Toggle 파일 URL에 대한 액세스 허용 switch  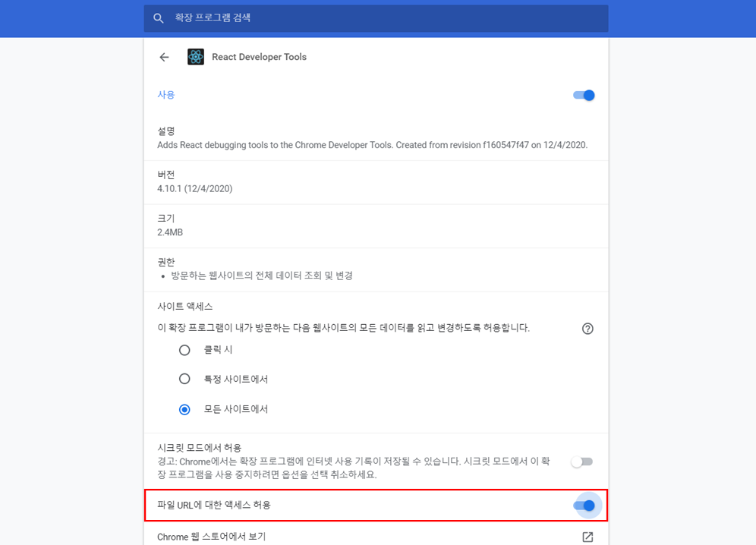click(x=584, y=506)
